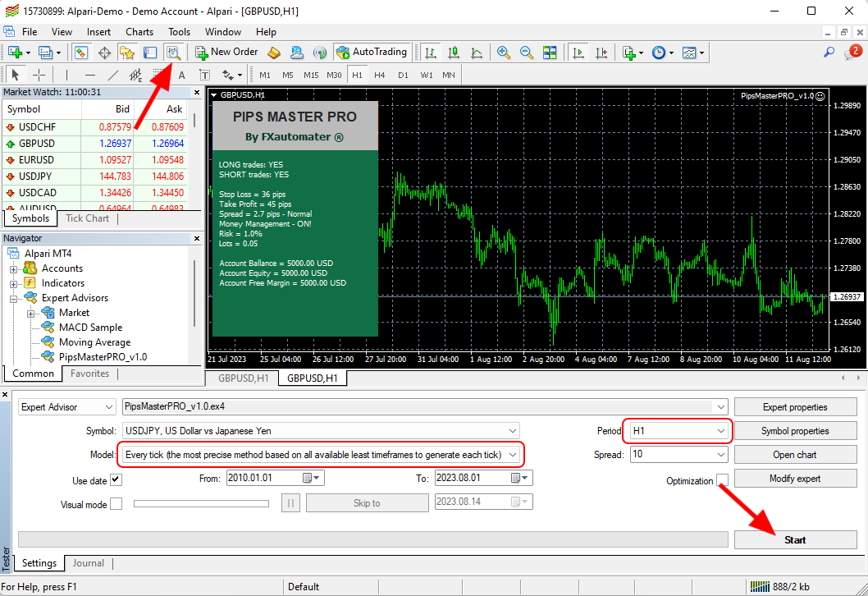
Task: Click the Expert properties button
Action: pos(795,407)
